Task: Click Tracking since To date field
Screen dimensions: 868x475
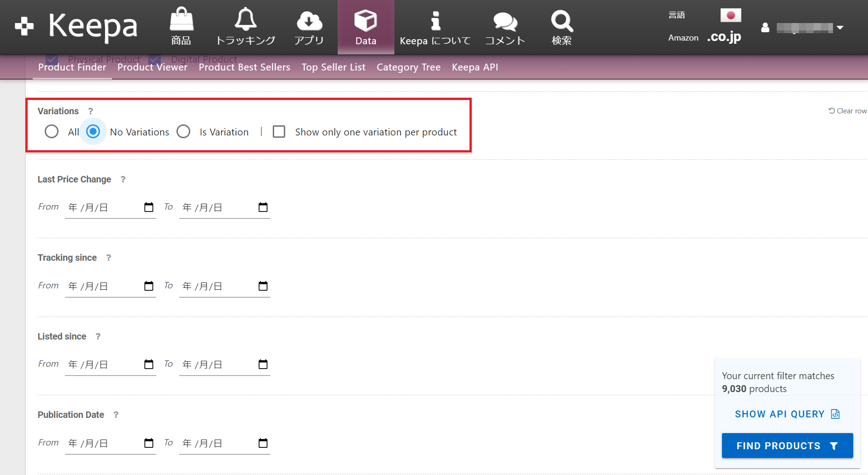Action: [x=225, y=287]
